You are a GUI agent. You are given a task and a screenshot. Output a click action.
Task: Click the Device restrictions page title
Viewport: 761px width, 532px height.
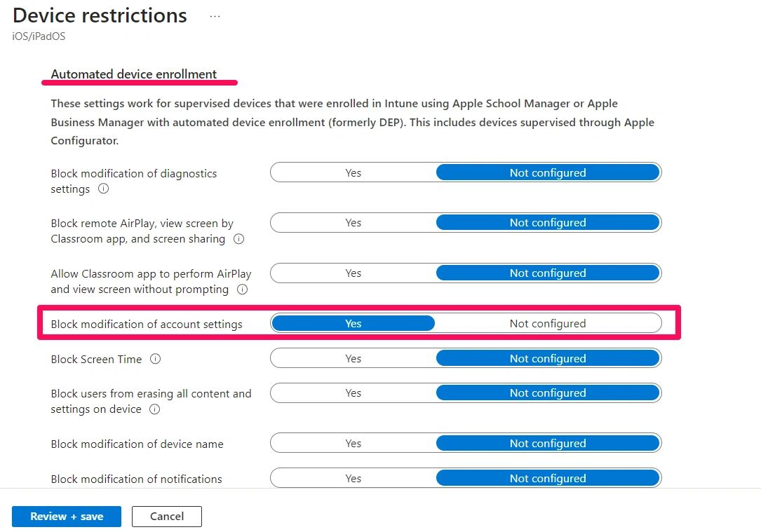click(99, 15)
